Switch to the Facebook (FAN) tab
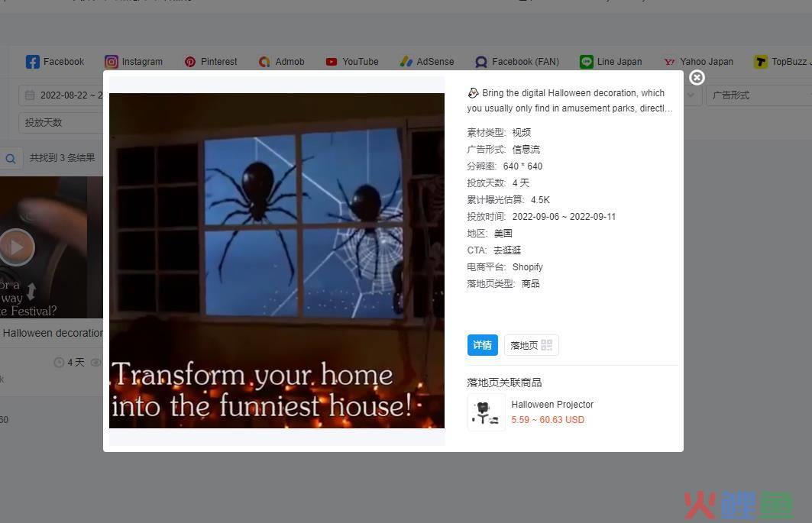Image resolution: width=812 pixels, height=523 pixels. coord(517,62)
